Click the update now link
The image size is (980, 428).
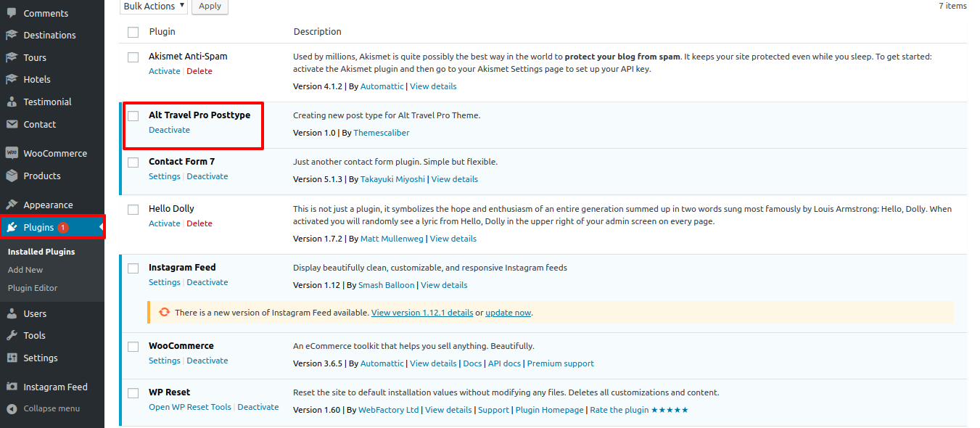click(508, 313)
